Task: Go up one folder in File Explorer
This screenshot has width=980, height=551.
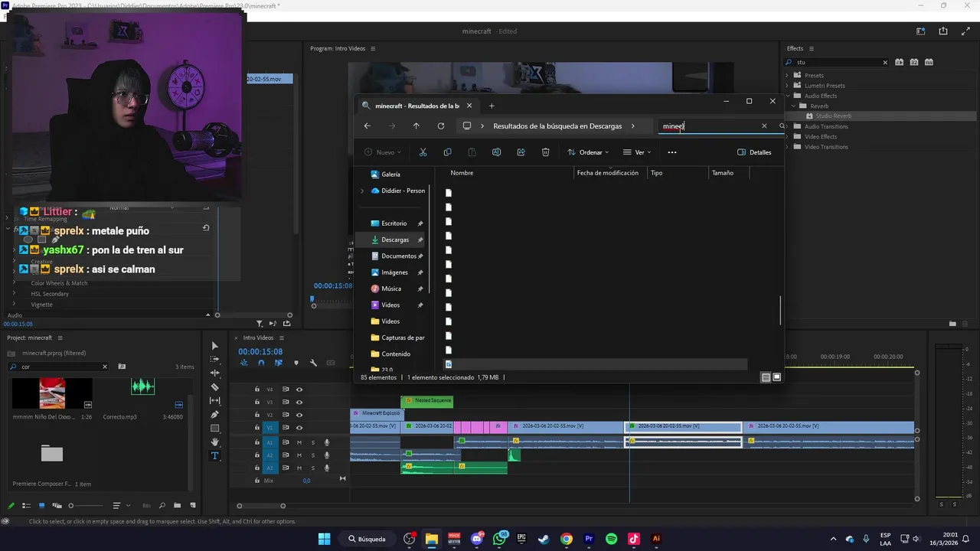Action: point(416,126)
